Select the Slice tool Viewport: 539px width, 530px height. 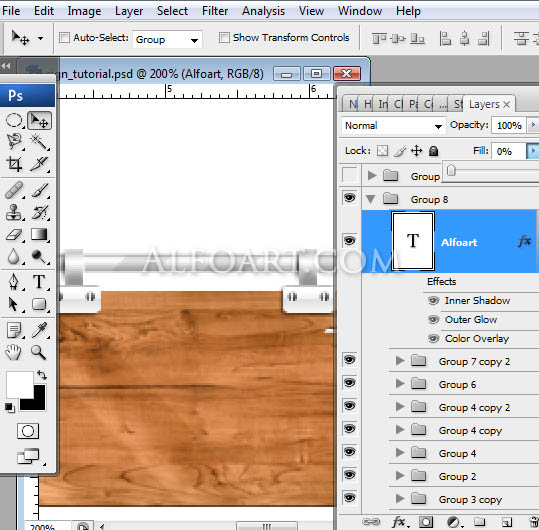click(40, 164)
